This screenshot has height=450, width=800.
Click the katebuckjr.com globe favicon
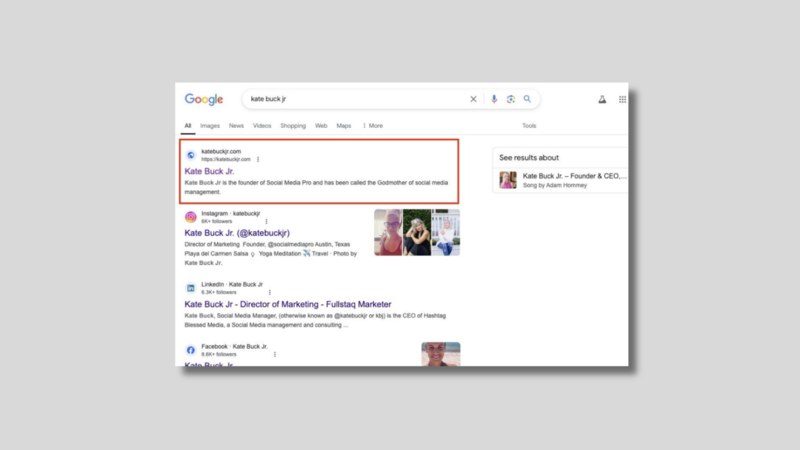coord(191,155)
